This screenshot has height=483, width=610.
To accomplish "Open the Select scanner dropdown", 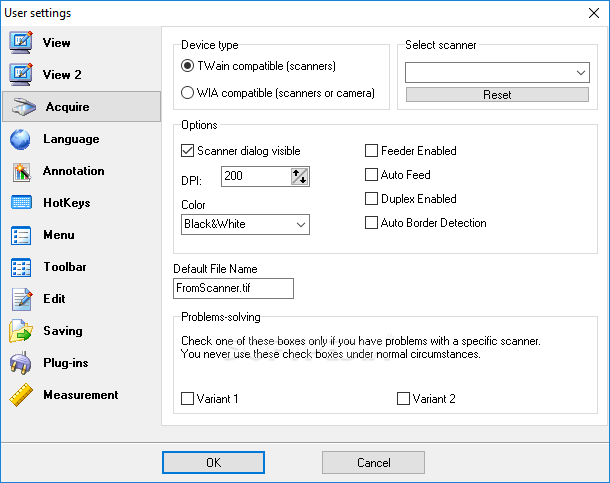I will [x=497, y=73].
